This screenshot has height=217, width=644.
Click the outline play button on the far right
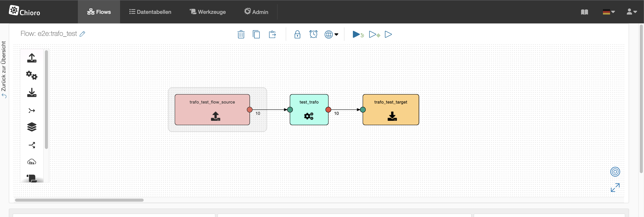pos(388,34)
